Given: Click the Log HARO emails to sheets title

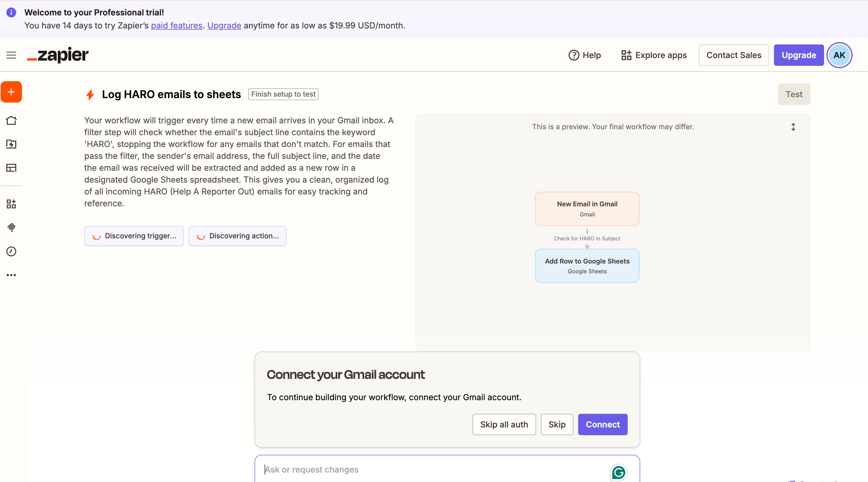Looking at the screenshot, I should [171, 95].
